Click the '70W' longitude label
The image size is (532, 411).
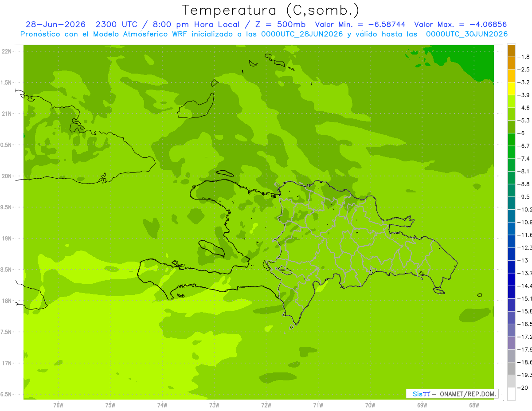(x=370, y=405)
